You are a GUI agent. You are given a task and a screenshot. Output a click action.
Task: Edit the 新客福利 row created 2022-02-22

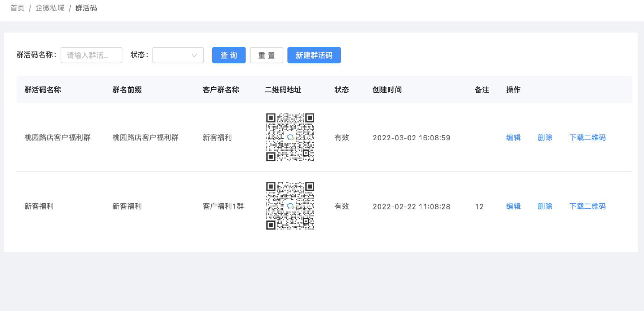[513, 206]
